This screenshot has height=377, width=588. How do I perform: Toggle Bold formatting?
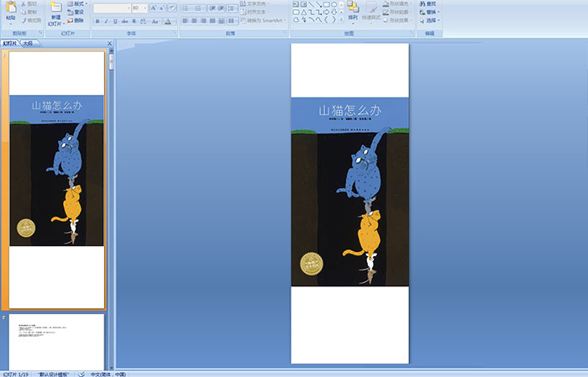pyautogui.click(x=97, y=21)
